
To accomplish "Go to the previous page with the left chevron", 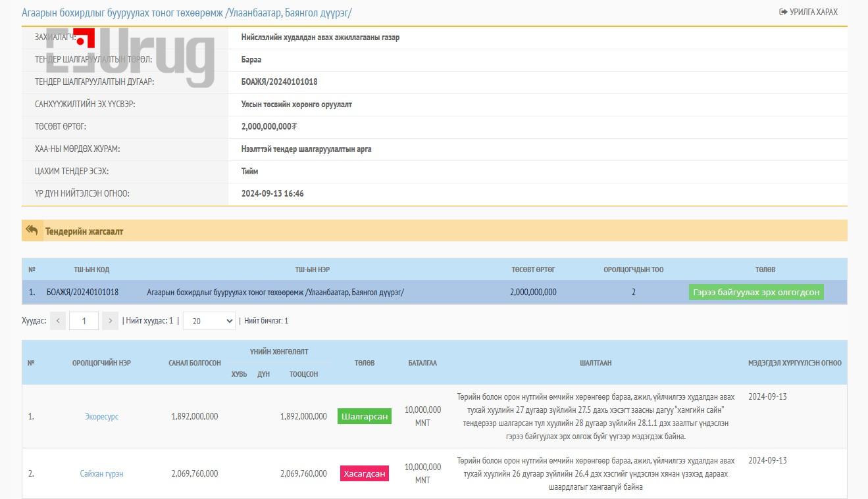I will (58, 321).
